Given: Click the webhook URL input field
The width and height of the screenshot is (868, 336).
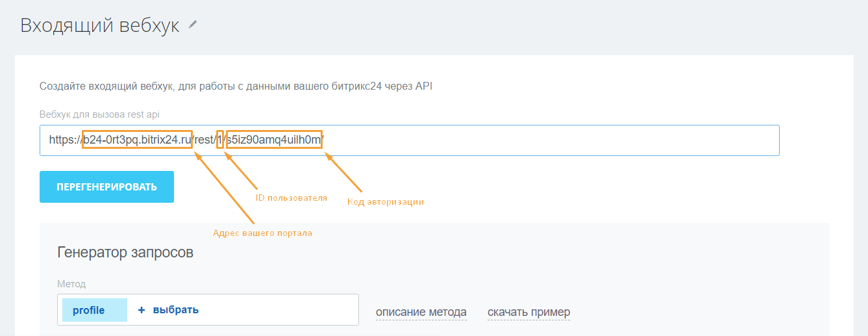Looking at the screenshot, I should point(409,140).
